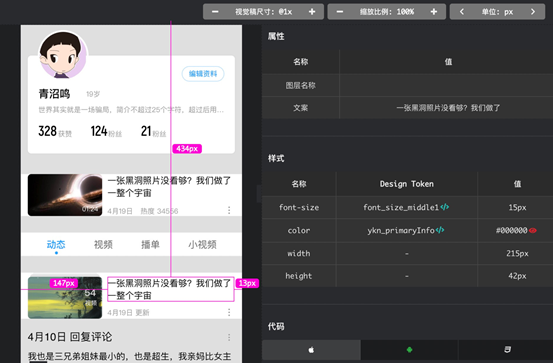Click code icon next to ykn_primaryInfo token
Screen dimensions: 553x363
pyautogui.click(x=440, y=230)
